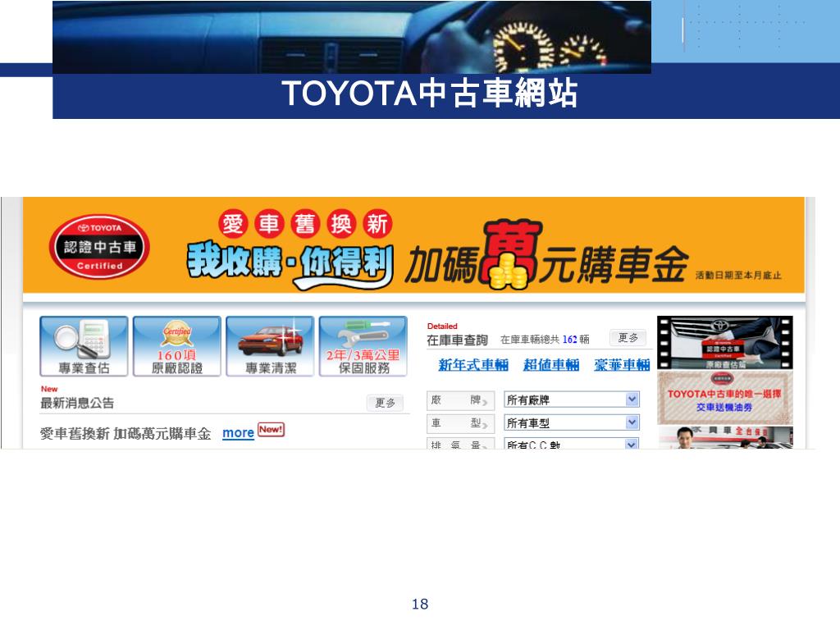Click the inventory count 162
840x630 pixels.
coord(569,340)
